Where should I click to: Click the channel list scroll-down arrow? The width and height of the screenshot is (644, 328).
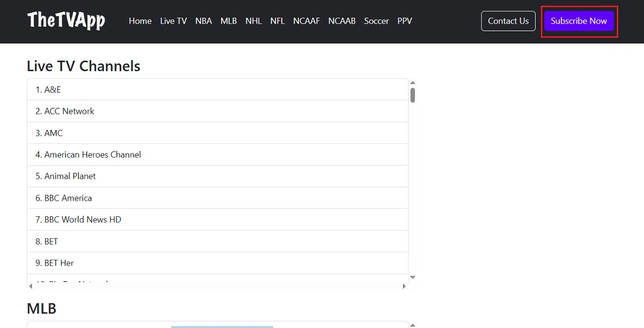point(413,277)
